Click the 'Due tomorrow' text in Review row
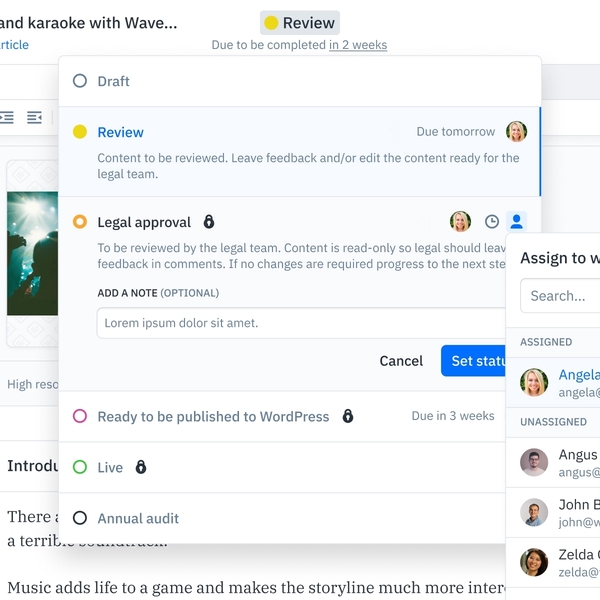The height and width of the screenshot is (600, 600). pyautogui.click(x=456, y=132)
